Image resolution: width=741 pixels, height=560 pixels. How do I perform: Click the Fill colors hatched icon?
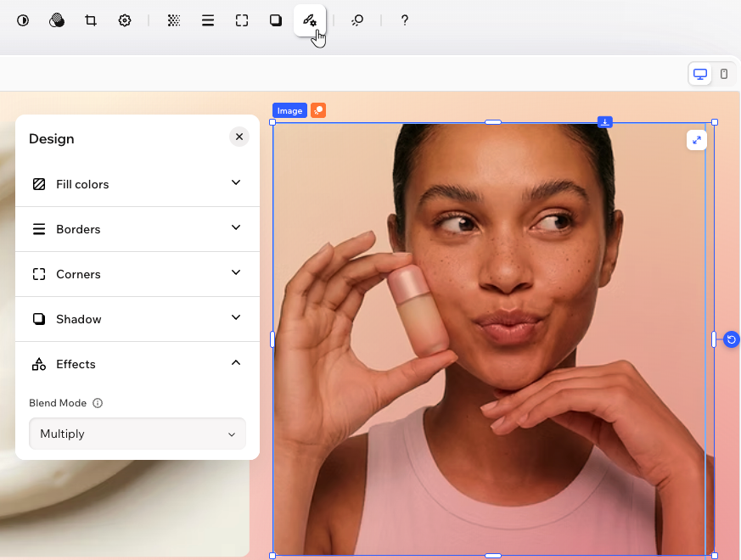(x=39, y=184)
